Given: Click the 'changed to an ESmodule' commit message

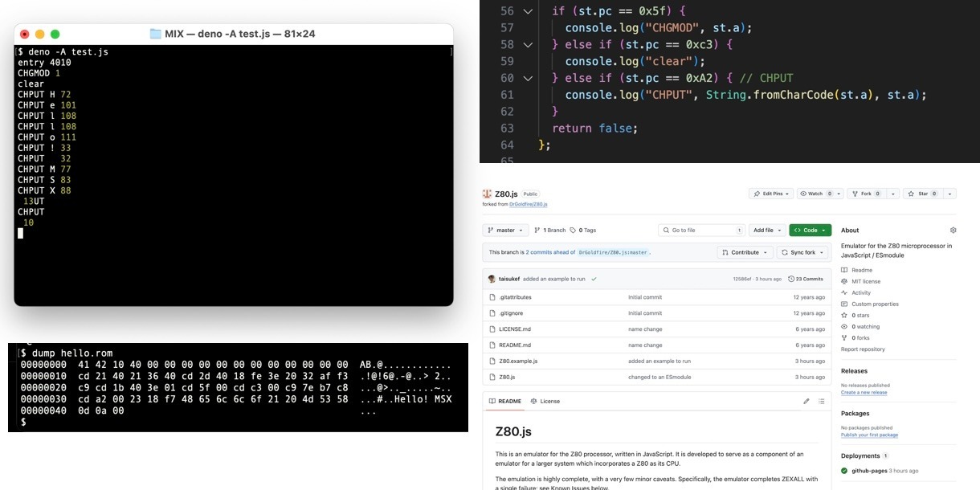Looking at the screenshot, I should 659,377.
